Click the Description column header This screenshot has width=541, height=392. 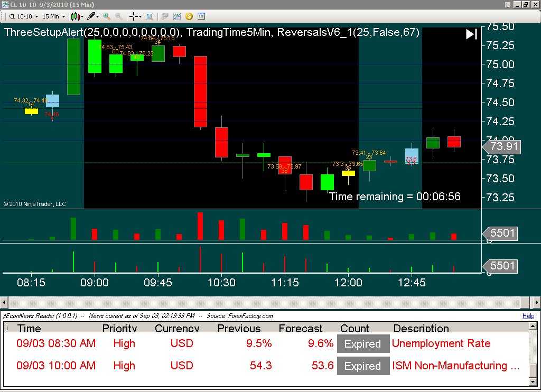[421, 328]
